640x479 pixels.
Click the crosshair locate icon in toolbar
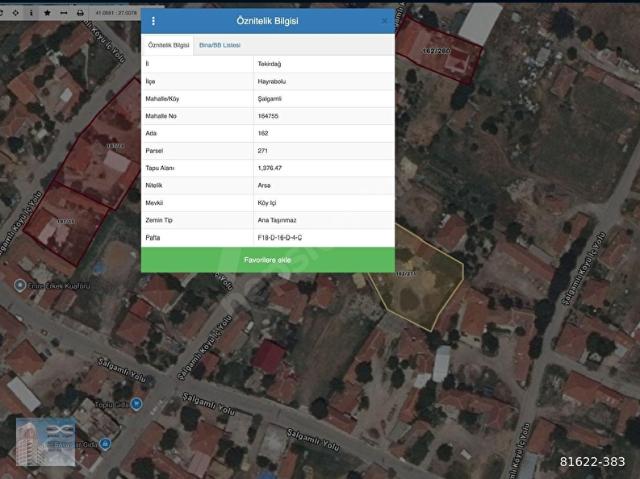tap(15, 13)
